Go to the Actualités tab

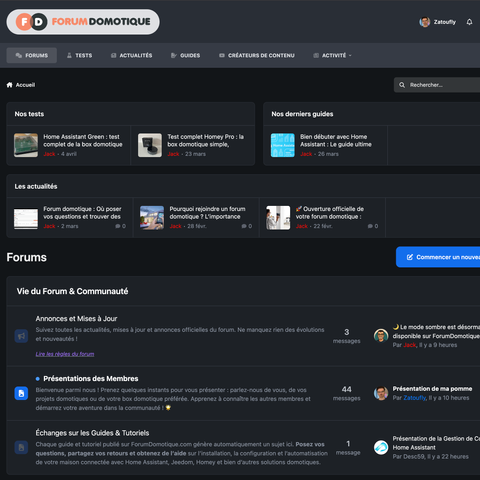point(132,55)
